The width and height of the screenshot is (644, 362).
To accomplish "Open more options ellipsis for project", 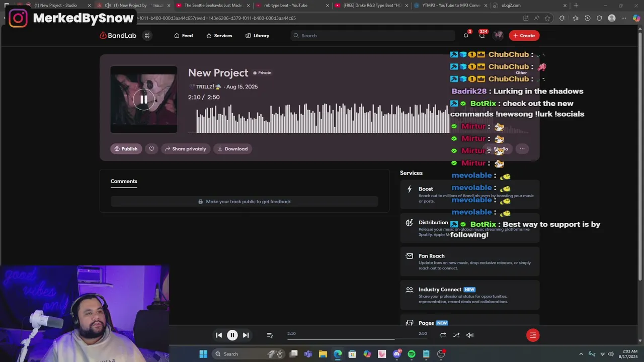I will pos(522,149).
